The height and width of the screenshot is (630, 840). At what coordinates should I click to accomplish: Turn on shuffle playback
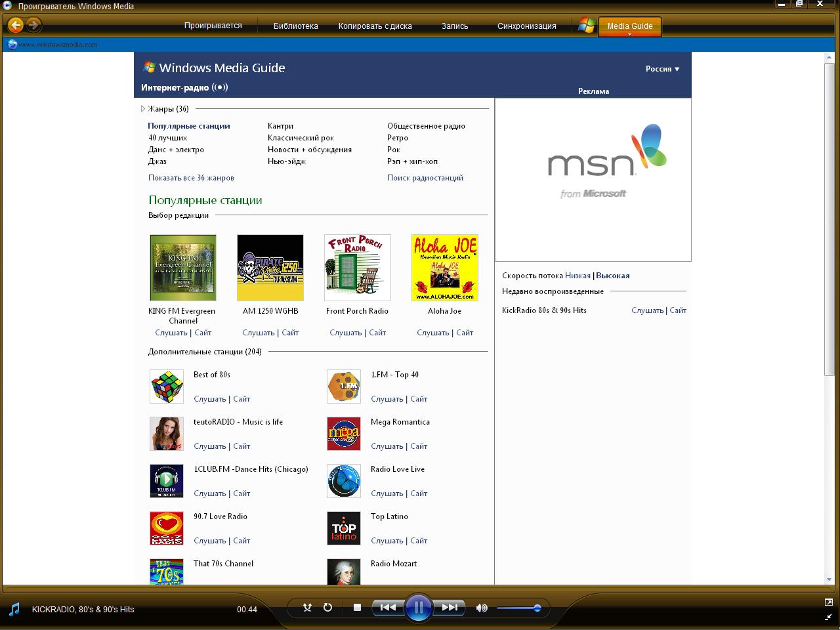pyautogui.click(x=307, y=608)
